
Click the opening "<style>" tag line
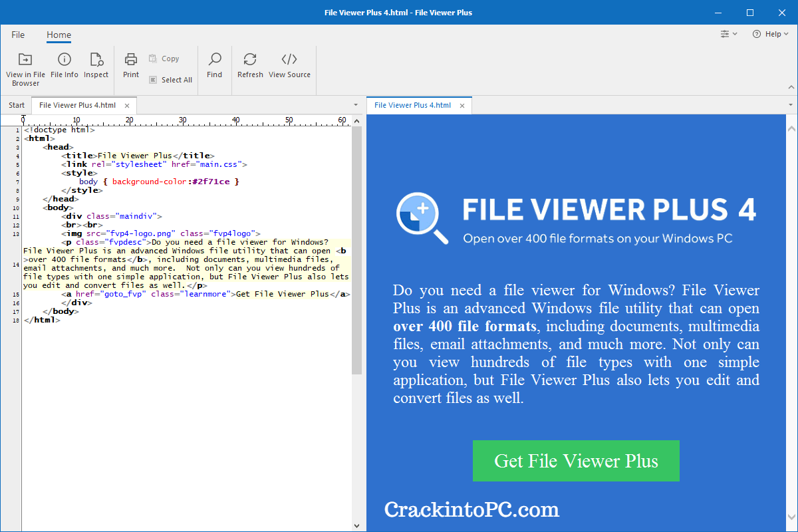pos(79,173)
